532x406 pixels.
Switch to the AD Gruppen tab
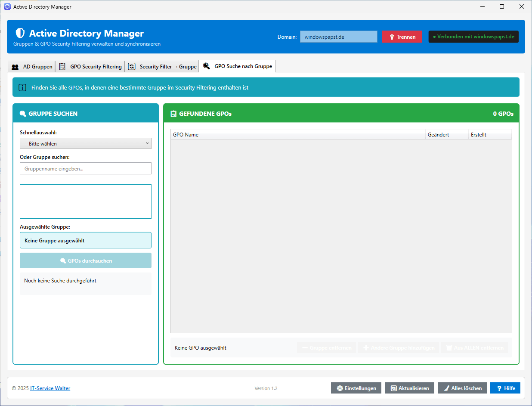click(x=32, y=67)
